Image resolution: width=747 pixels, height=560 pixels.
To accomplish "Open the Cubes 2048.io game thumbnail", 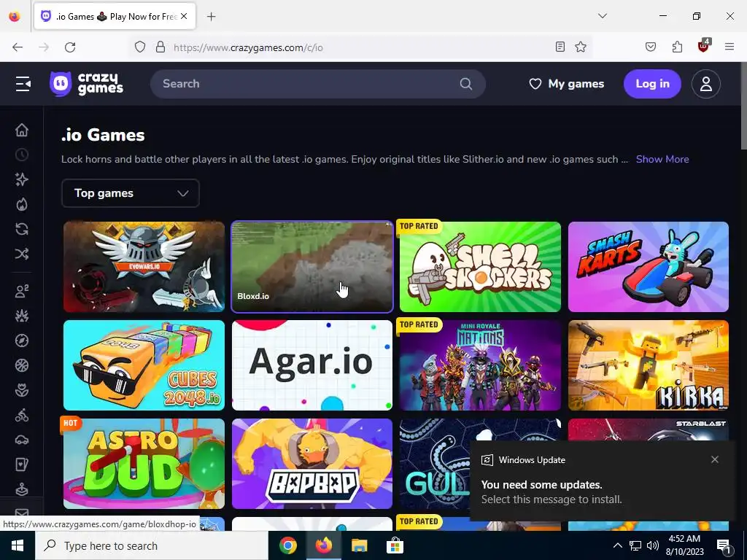I will pos(144,365).
